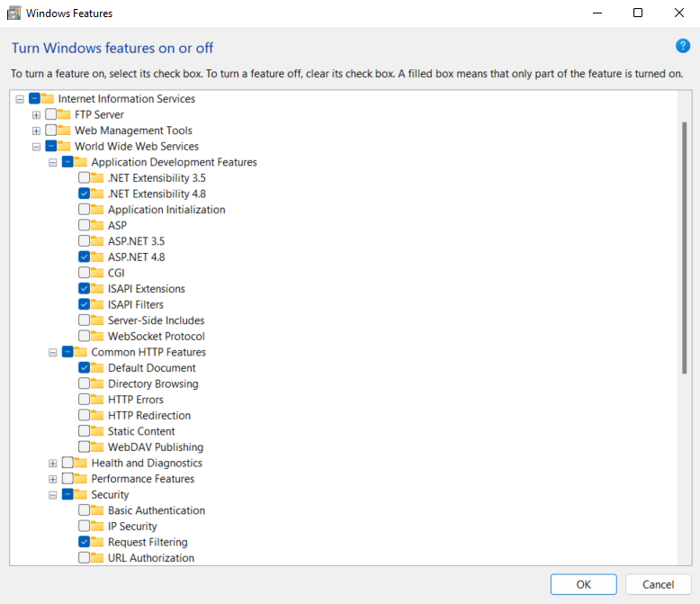700x604 pixels.
Task: Select the Web Management Tools label
Action: tap(133, 131)
